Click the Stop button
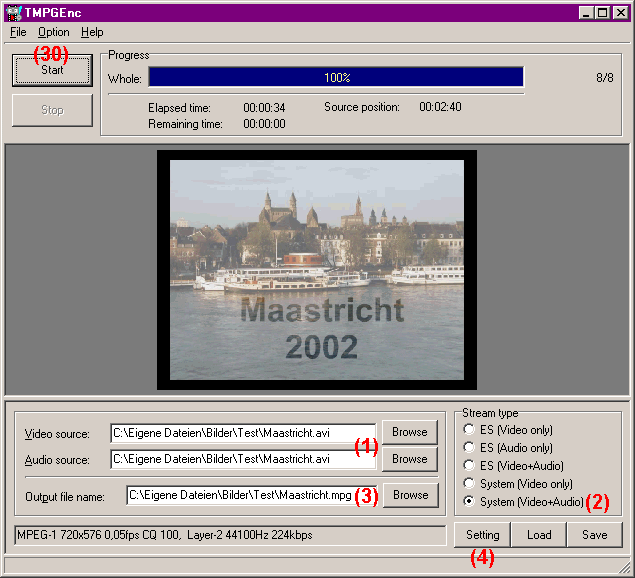Viewport: 635px width, 578px height. 52,110
